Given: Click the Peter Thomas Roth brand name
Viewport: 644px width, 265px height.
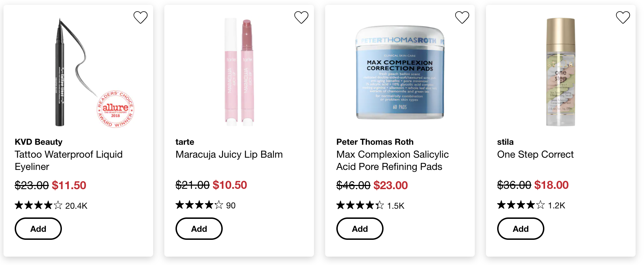Looking at the screenshot, I should [x=375, y=142].
